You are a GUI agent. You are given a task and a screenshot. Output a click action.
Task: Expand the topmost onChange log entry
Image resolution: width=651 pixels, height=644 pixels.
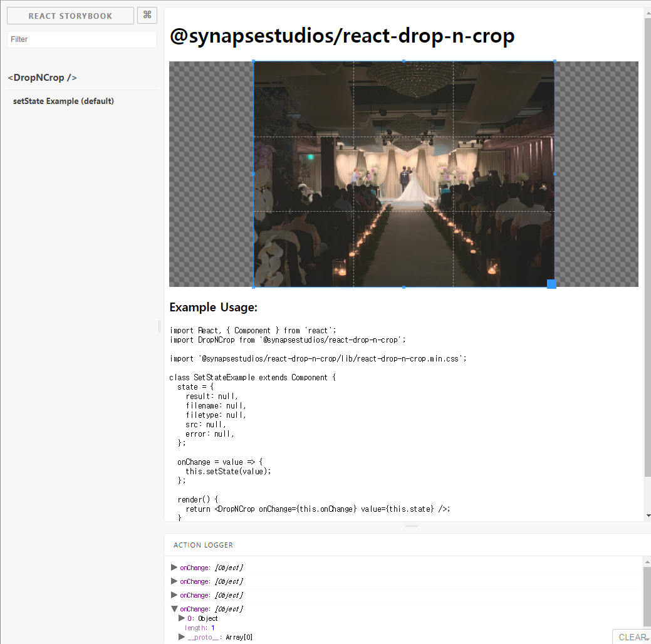174,567
